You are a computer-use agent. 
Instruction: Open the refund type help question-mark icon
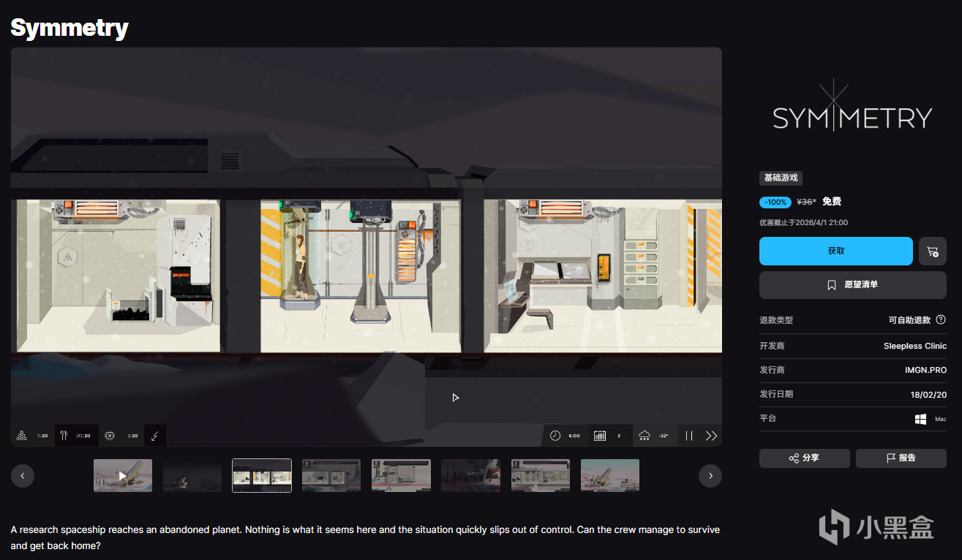pos(941,319)
